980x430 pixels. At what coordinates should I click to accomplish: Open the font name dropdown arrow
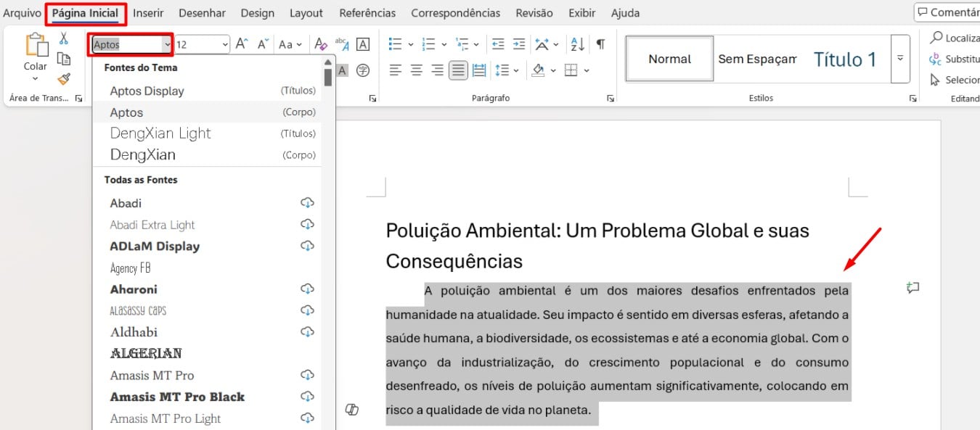167,45
